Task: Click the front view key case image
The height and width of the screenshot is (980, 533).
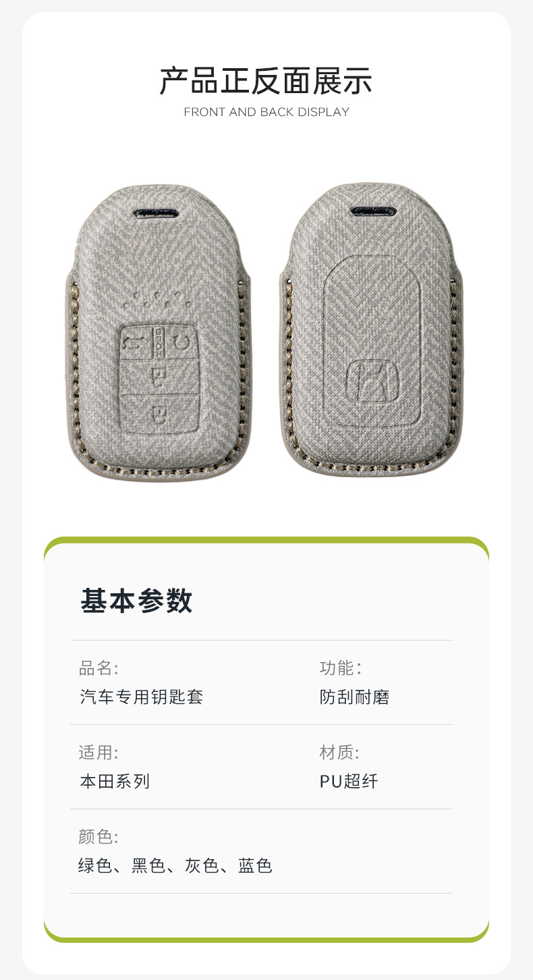Action: click(159, 333)
